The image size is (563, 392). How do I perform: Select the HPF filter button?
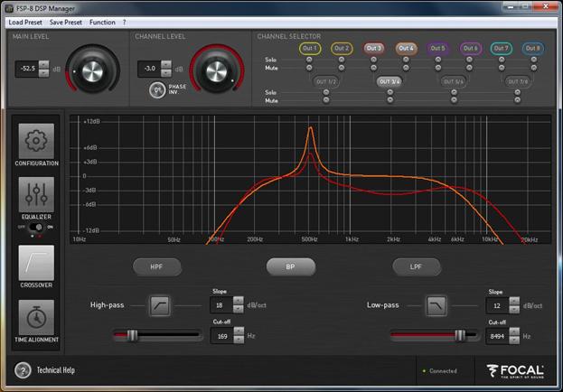pyautogui.click(x=158, y=266)
